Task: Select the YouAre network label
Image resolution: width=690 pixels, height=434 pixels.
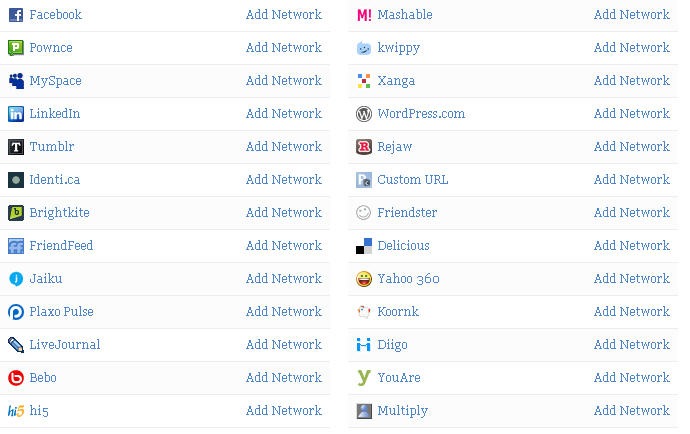Action: pos(399,378)
